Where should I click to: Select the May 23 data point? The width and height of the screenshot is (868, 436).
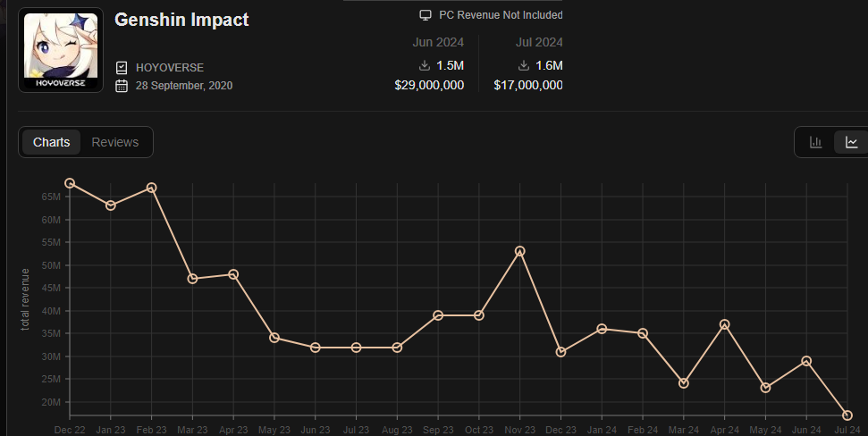click(x=274, y=338)
